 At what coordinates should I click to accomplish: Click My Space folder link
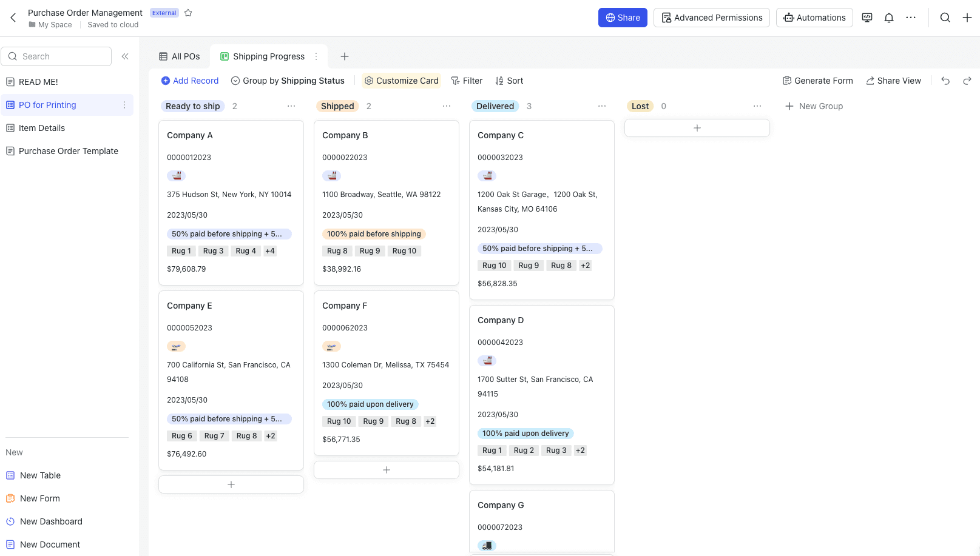pos(50,25)
